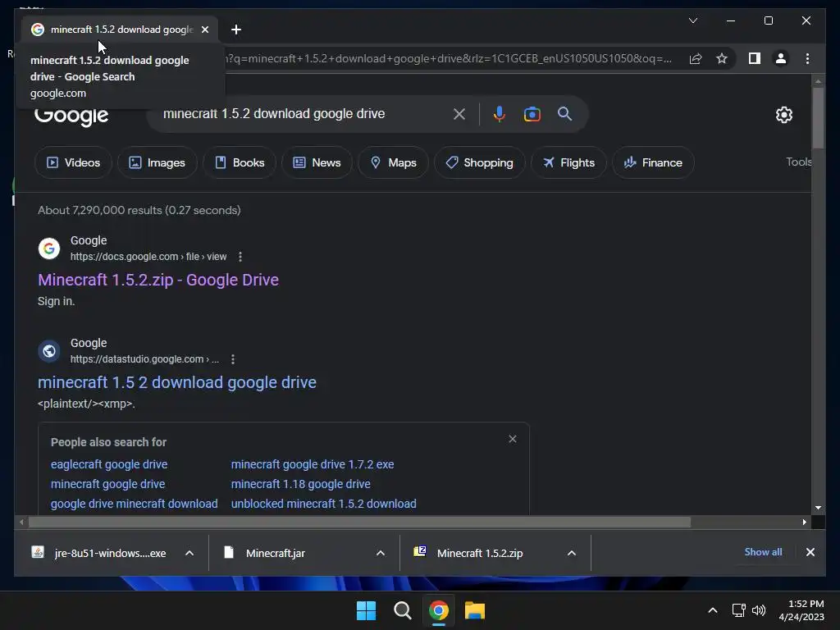Open the search Tools option
Viewport: 840px width, 630px height.
[x=798, y=162]
